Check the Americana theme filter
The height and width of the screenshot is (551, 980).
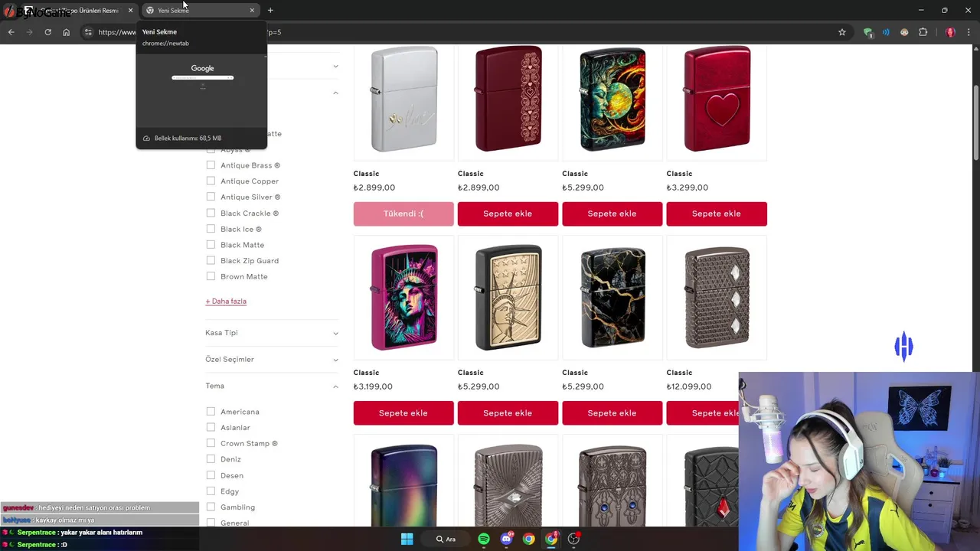(x=211, y=412)
